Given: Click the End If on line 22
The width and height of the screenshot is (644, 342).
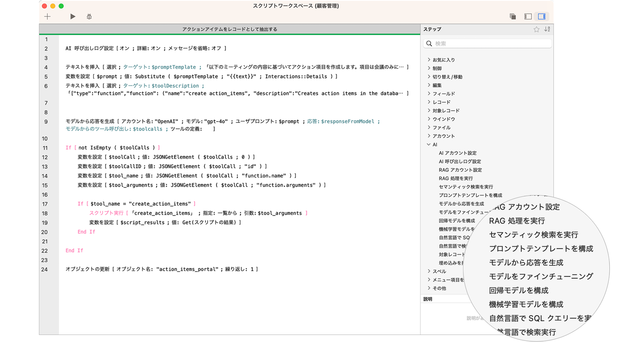Looking at the screenshot, I should click(74, 250).
